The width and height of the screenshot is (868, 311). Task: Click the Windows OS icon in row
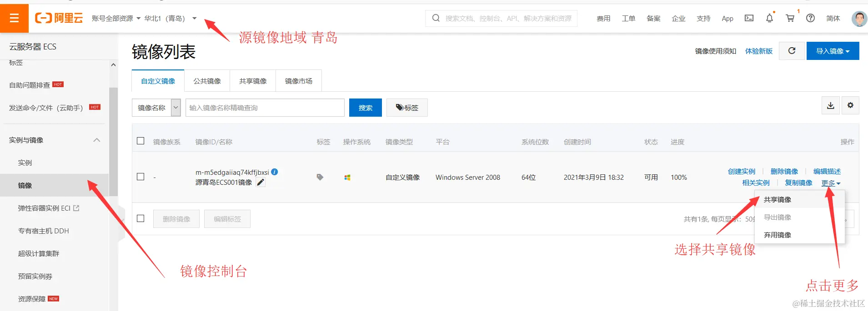[x=347, y=178]
